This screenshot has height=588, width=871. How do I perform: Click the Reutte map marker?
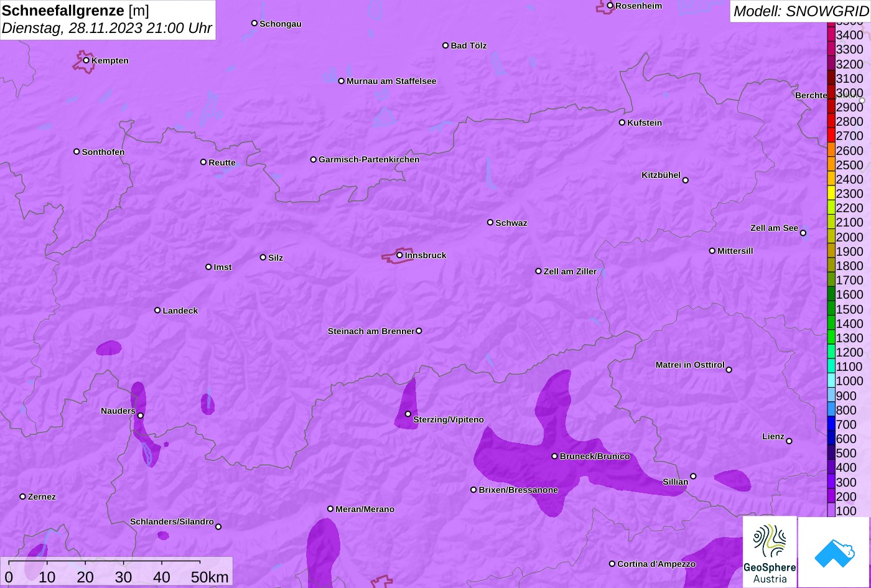203,162
